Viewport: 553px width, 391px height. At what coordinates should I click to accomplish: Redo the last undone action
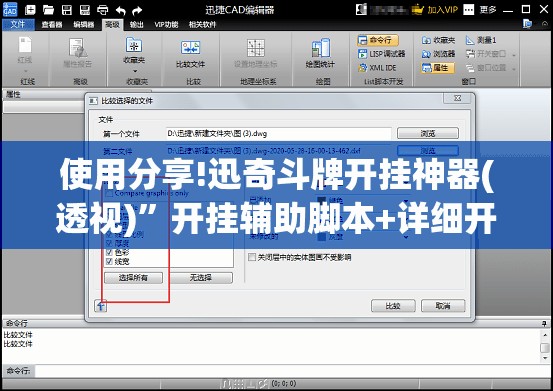coord(137,10)
